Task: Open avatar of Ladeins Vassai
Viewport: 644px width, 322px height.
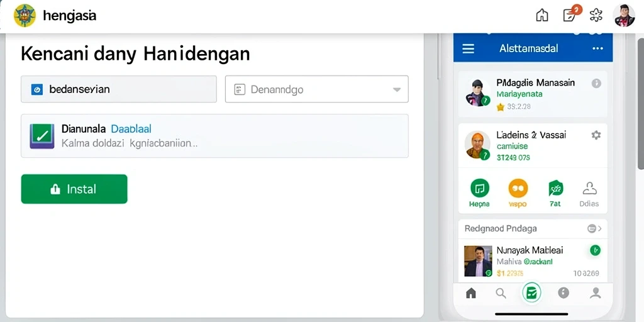Action: pos(477,145)
